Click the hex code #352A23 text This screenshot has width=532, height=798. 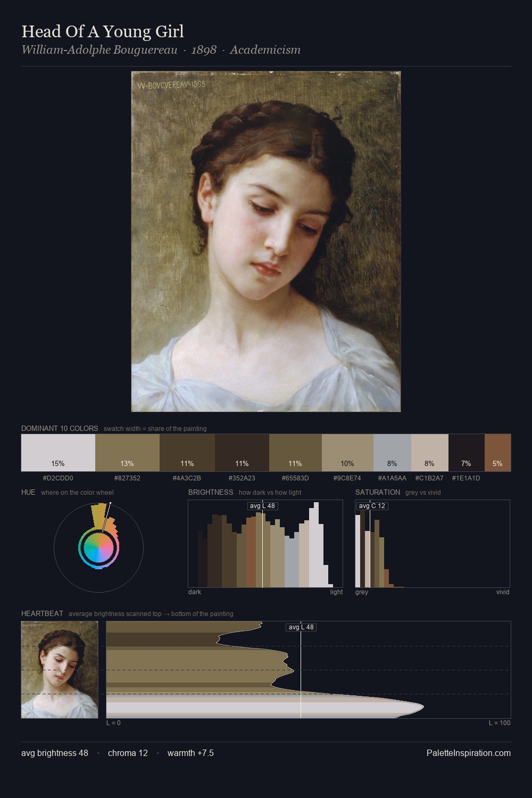[242, 478]
